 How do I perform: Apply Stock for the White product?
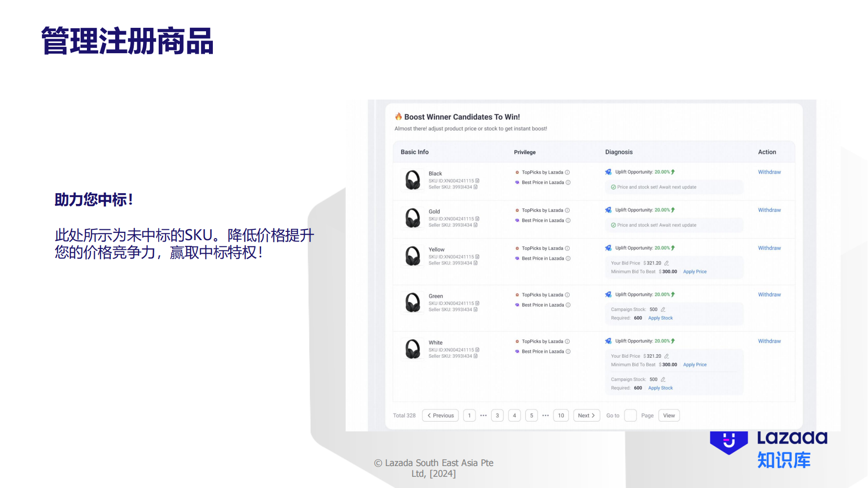pos(661,388)
